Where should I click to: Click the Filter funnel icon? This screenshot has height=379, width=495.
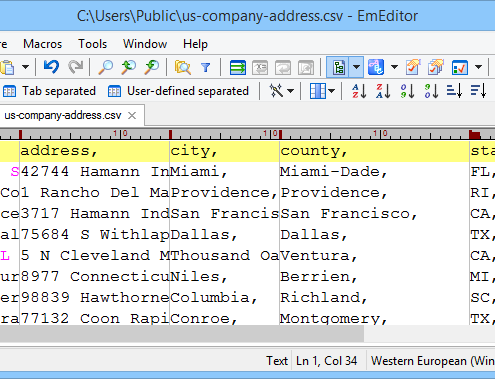pos(206,68)
